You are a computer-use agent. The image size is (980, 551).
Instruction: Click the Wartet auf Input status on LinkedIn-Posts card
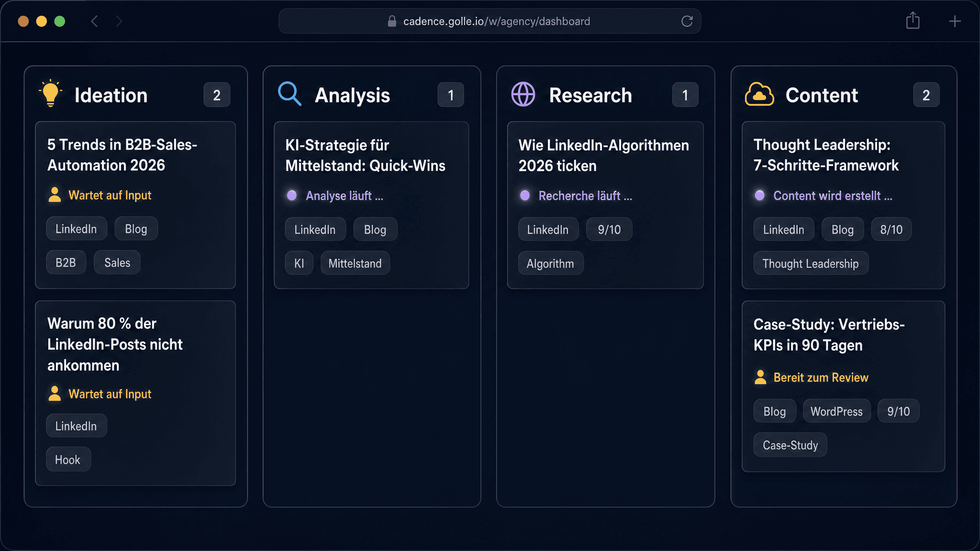[110, 394]
